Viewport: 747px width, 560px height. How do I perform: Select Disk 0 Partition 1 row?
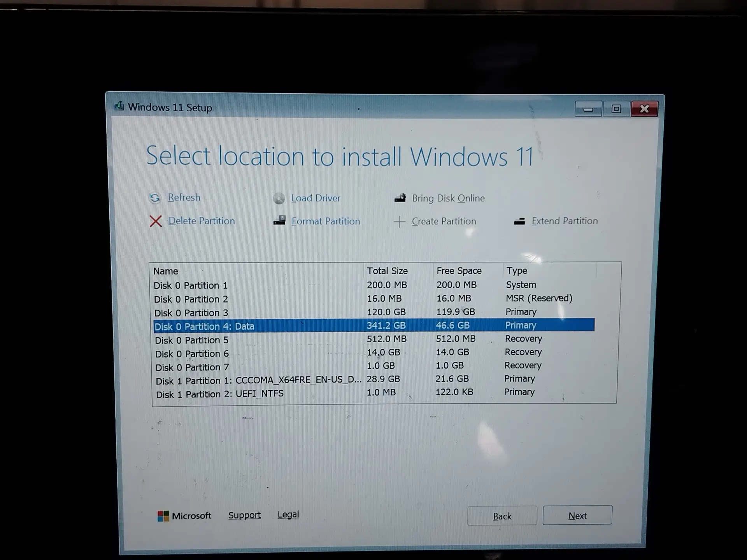374,285
